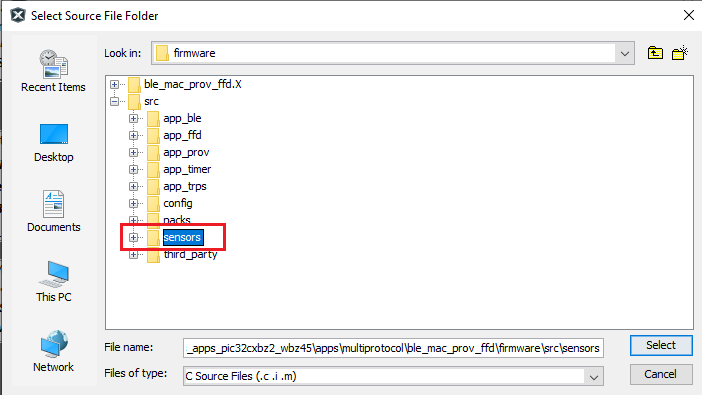The width and height of the screenshot is (702, 395).
Task: Close the Select Source File Folder dialog
Action: click(689, 15)
